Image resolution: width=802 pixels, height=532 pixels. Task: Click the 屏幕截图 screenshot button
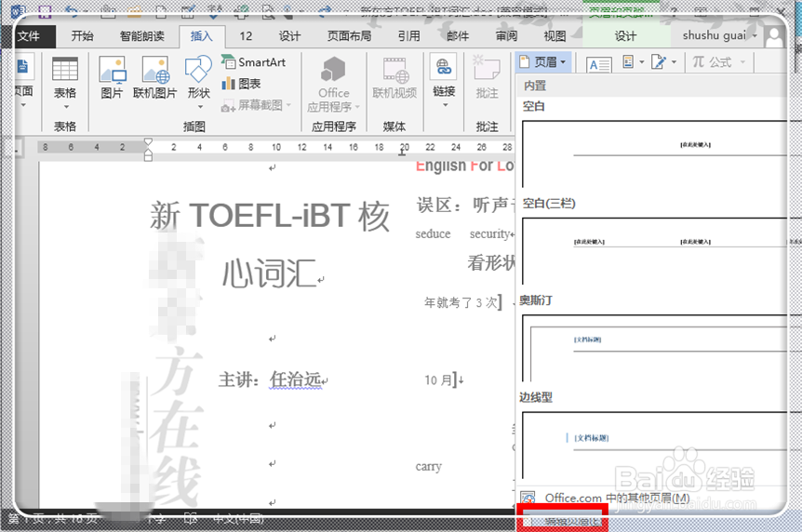[x=256, y=105]
